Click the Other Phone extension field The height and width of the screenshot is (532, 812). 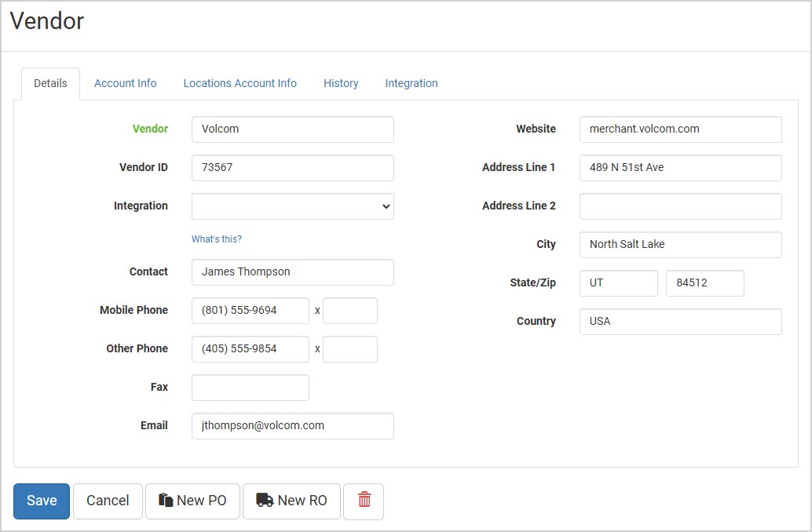pos(350,349)
